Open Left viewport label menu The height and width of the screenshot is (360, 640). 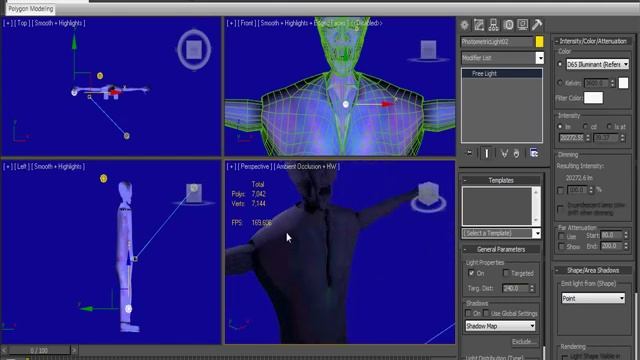(22, 167)
